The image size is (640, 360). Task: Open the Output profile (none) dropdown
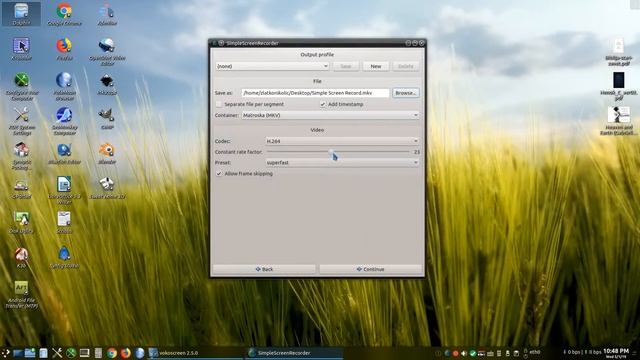click(x=272, y=66)
